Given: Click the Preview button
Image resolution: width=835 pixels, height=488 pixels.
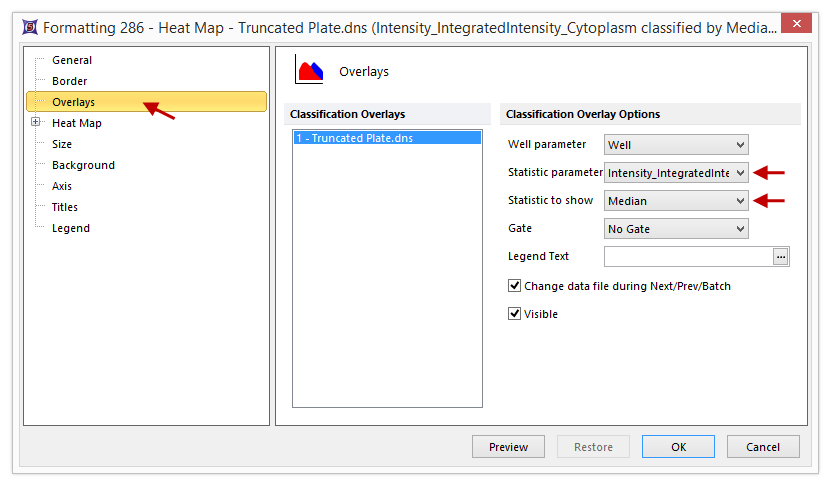Looking at the screenshot, I should pos(508,447).
